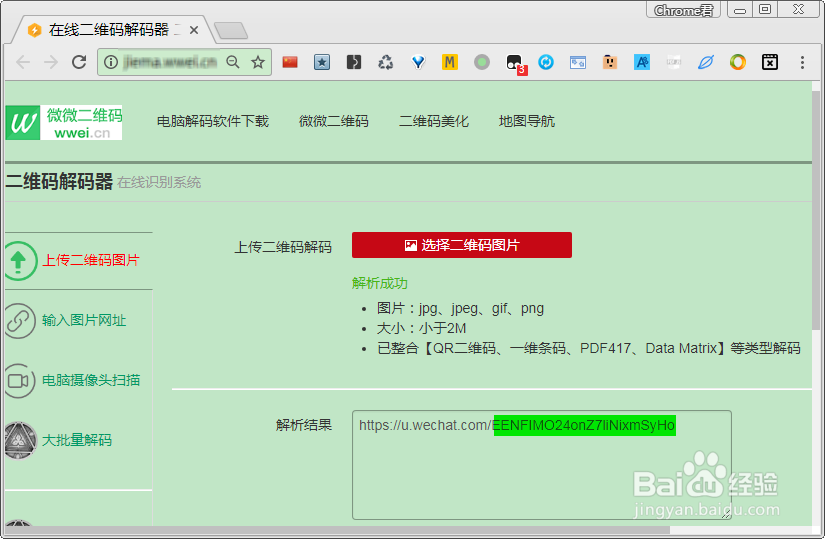The width and height of the screenshot is (825, 539).
Task: Click the 大小：小于2M line
Action: point(421,328)
